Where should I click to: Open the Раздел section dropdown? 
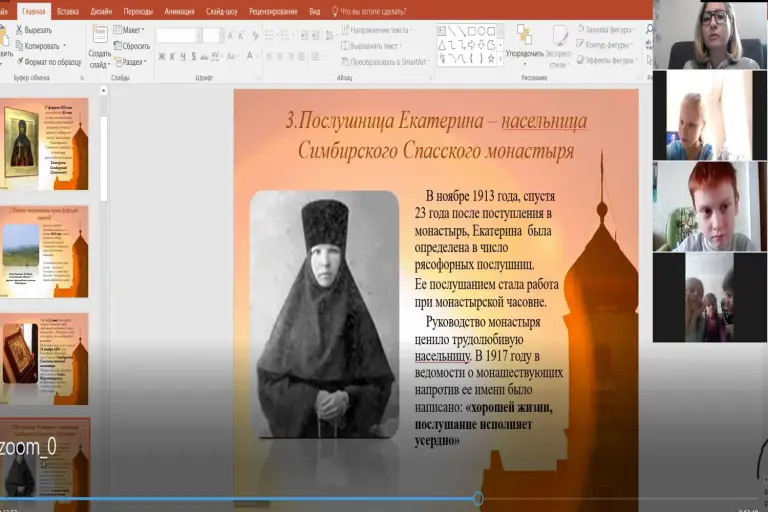tap(130, 62)
